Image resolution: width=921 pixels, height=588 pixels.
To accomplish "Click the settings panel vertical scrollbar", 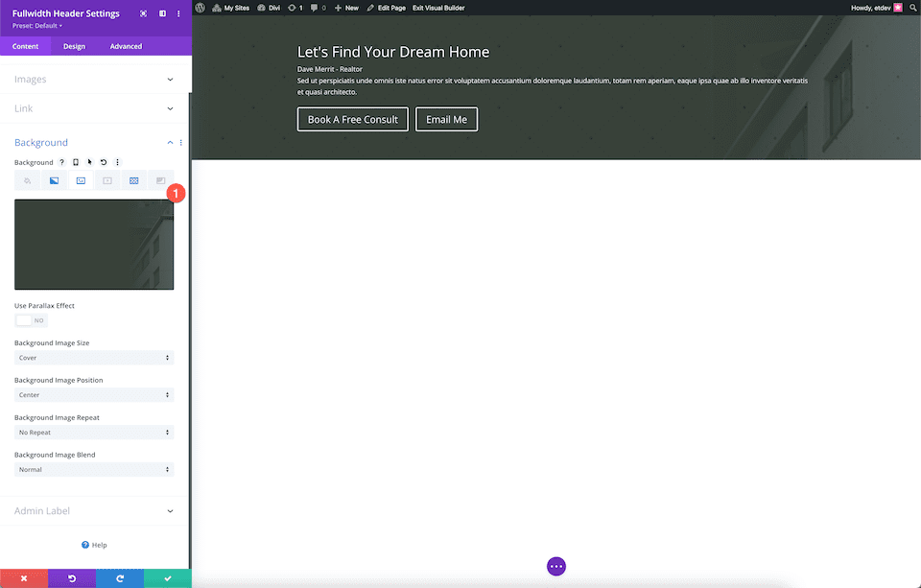I will coord(190,329).
